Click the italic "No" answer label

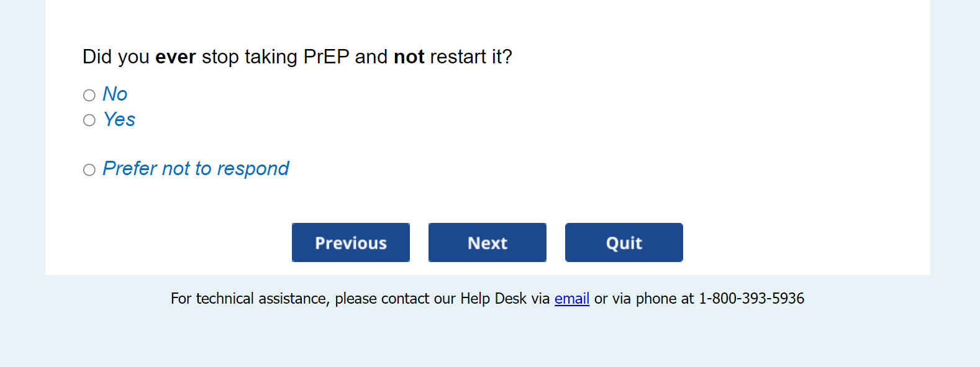pyautogui.click(x=115, y=94)
